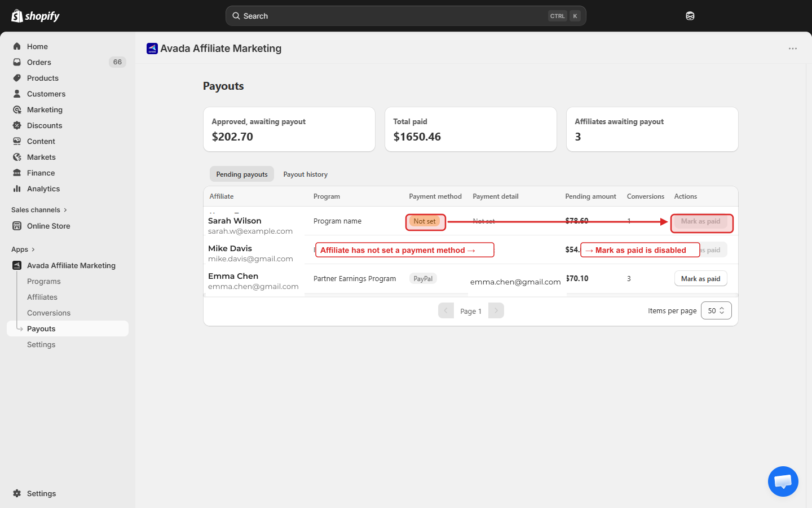Open the Marketing target icon
The image size is (812, 508).
(17, 110)
